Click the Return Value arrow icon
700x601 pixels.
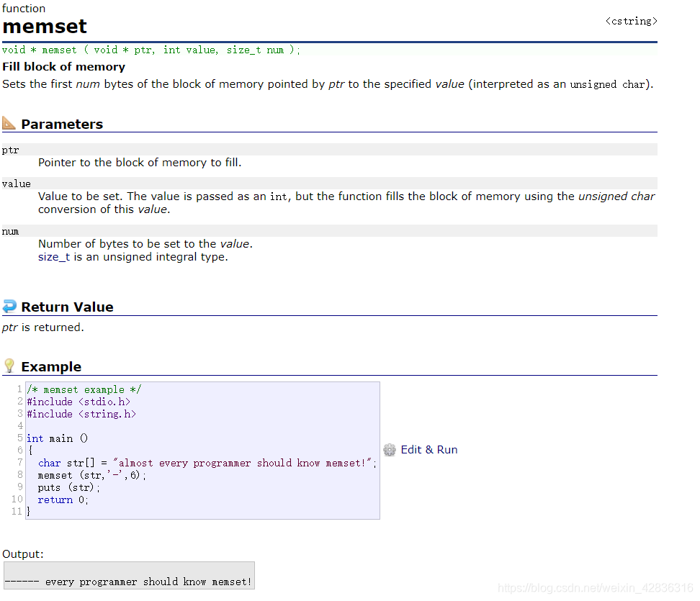pyautogui.click(x=9, y=306)
